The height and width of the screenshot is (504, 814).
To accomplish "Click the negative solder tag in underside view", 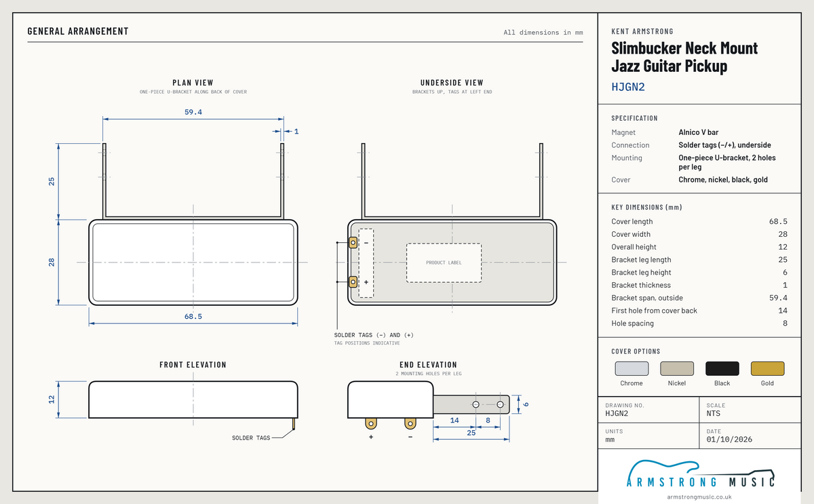I will click(353, 242).
